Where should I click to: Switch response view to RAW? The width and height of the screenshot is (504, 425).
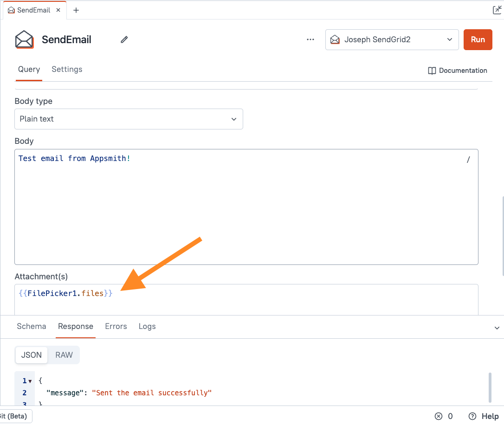(x=64, y=354)
